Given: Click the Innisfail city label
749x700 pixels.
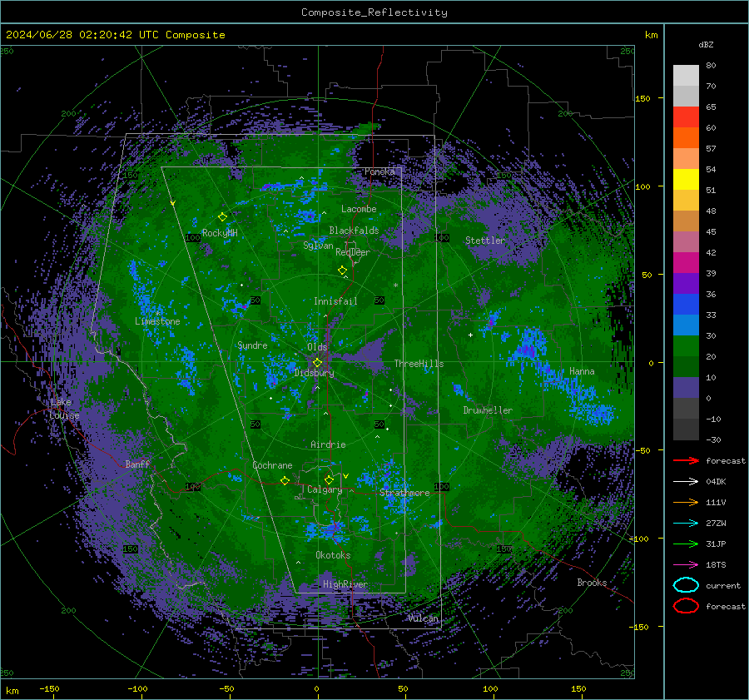Looking at the screenshot, I should 335,301.
